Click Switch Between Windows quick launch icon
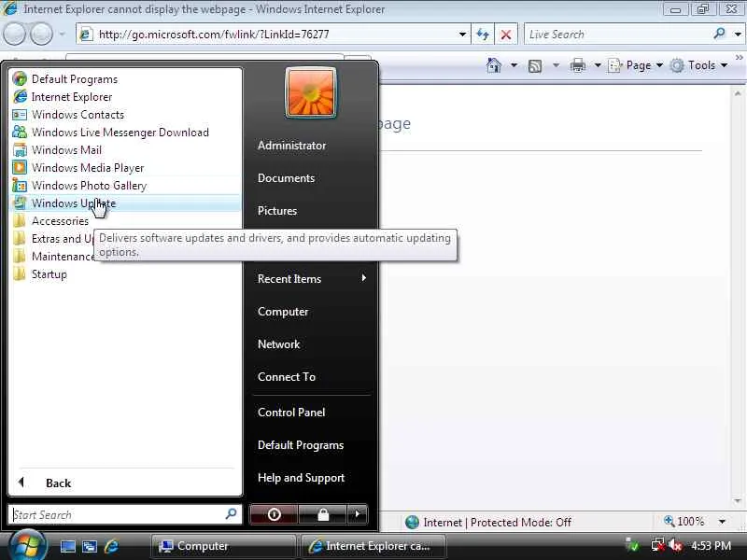 [x=90, y=546]
